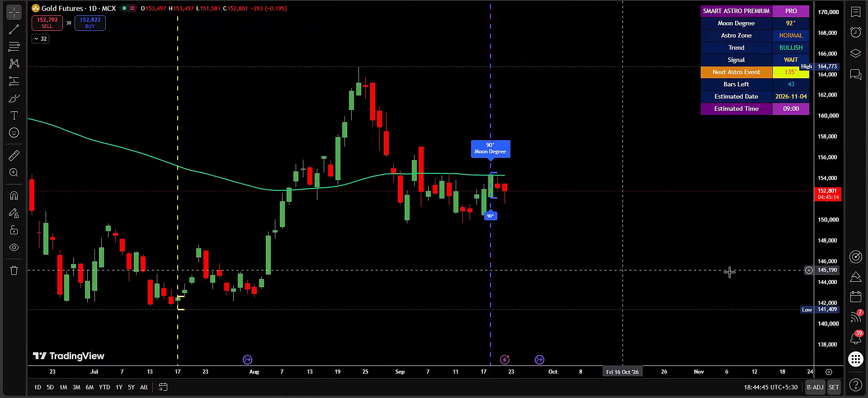Open notifications bell with 39 badge
Screen dimensions: 868x398
855,338
